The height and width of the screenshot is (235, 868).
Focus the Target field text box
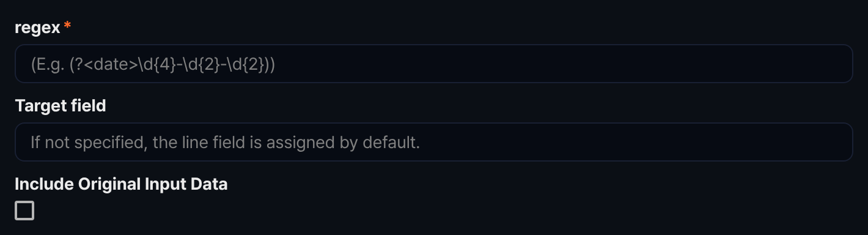pyautogui.click(x=433, y=142)
